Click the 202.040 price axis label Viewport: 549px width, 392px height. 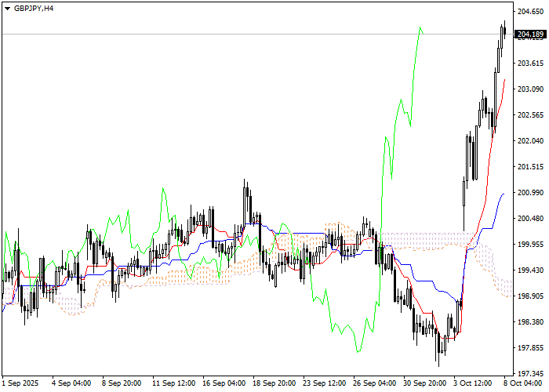(531, 141)
